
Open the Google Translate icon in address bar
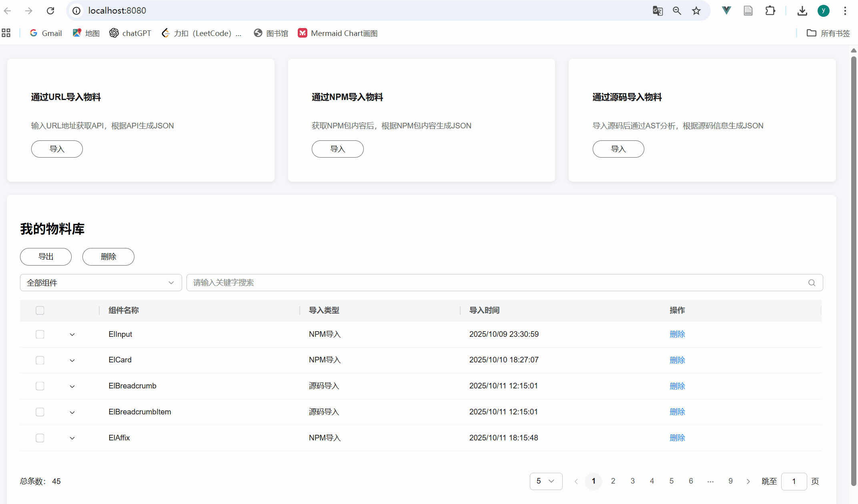658,11
